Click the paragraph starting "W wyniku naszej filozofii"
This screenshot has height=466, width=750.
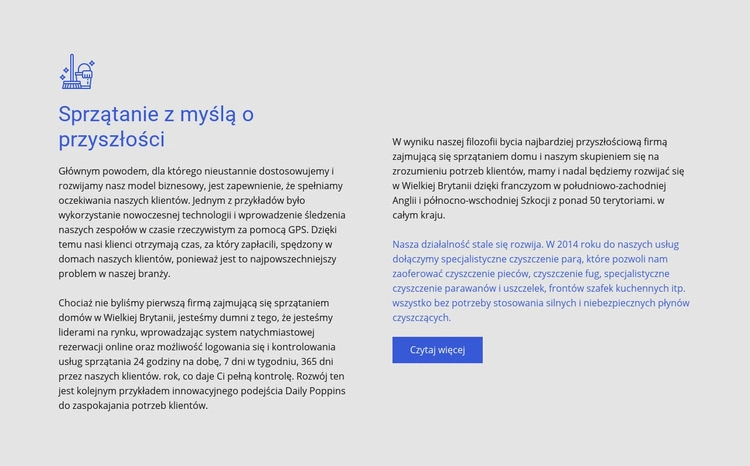tap(538, 178)
